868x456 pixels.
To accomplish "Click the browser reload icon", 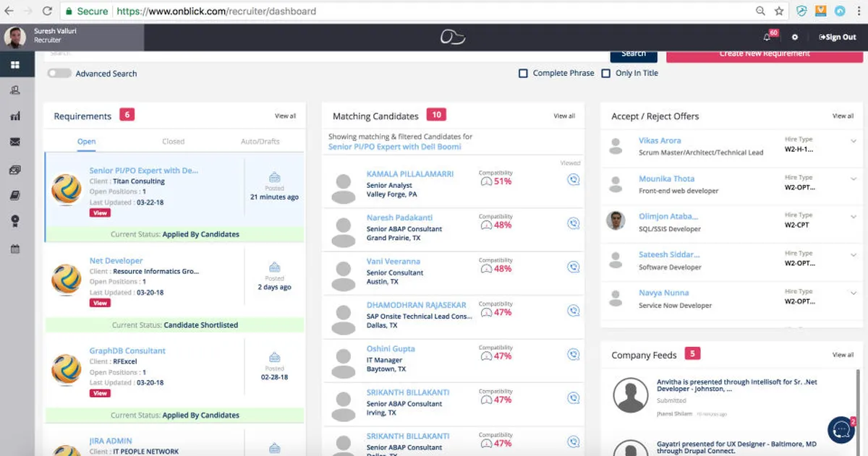I will click(47, 11).
